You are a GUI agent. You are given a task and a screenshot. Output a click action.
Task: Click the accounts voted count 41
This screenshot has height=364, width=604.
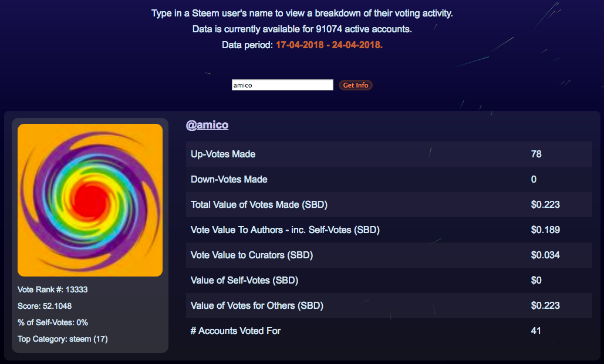point(535,331)
